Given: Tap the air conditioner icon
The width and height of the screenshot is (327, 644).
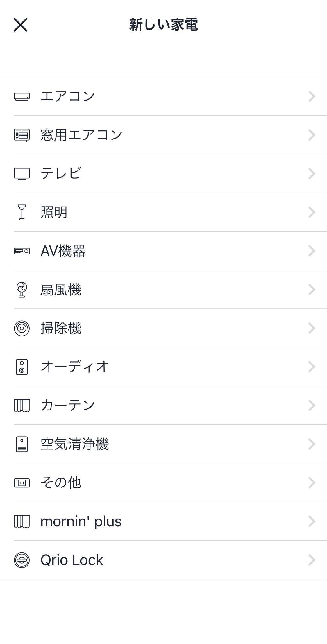Looking at the screenshot, I should [x=22, y=96].
